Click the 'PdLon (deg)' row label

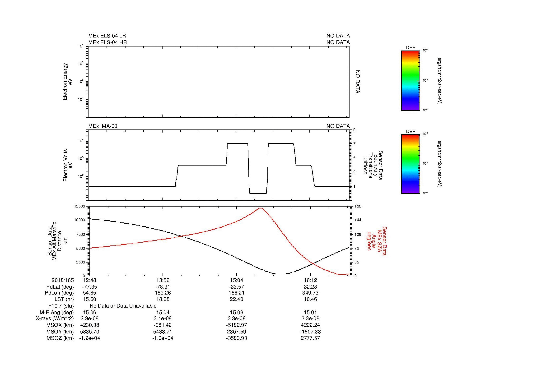(x=59, y=293)
